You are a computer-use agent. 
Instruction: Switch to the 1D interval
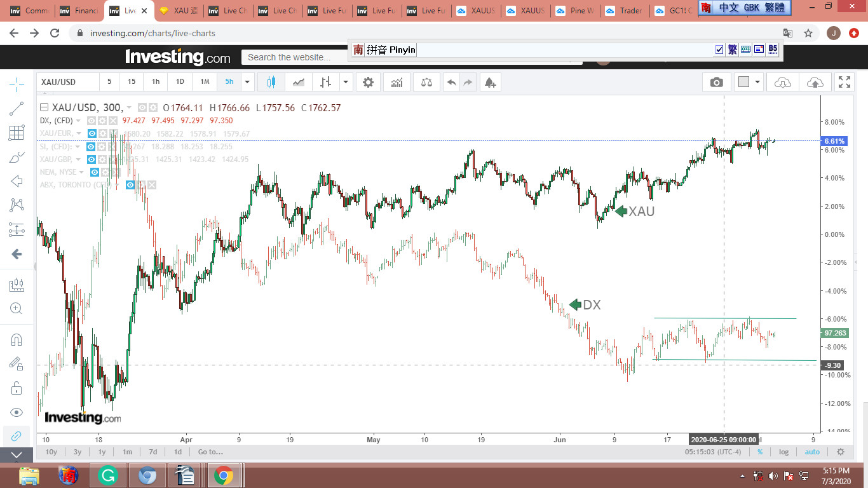180,82
